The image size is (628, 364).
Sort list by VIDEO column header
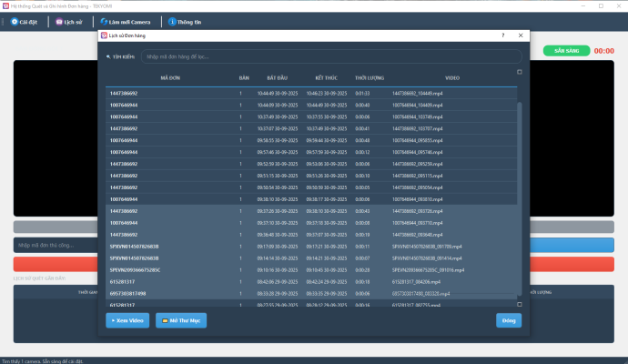(x=452, y=78)
